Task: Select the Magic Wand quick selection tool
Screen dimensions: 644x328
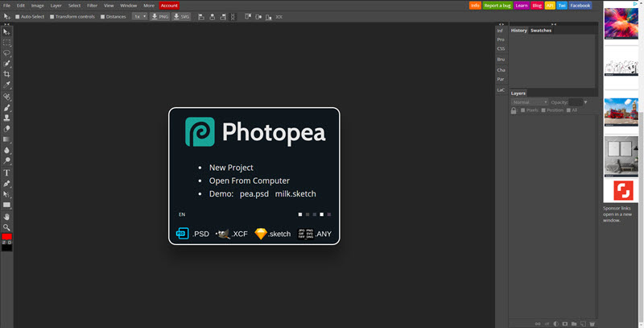Action: 6,64
